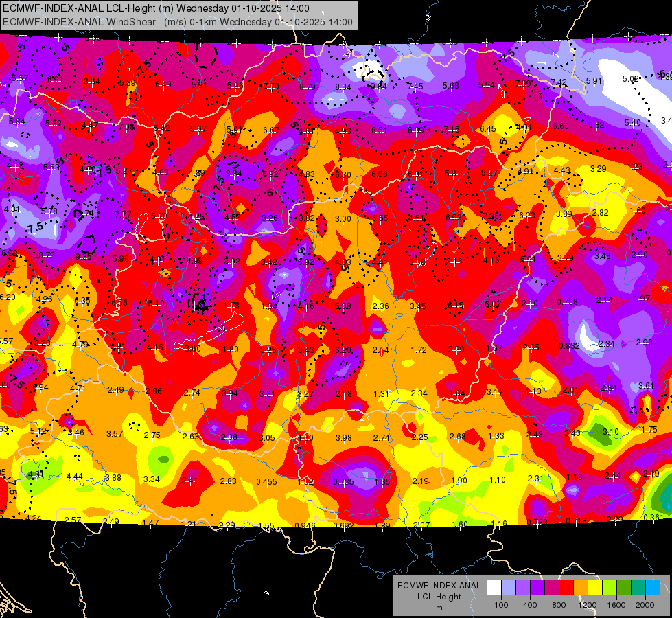The width and height of the screenshot is (672, 618).
Task: Click legend tick label 400
Action: click(530, 605)
